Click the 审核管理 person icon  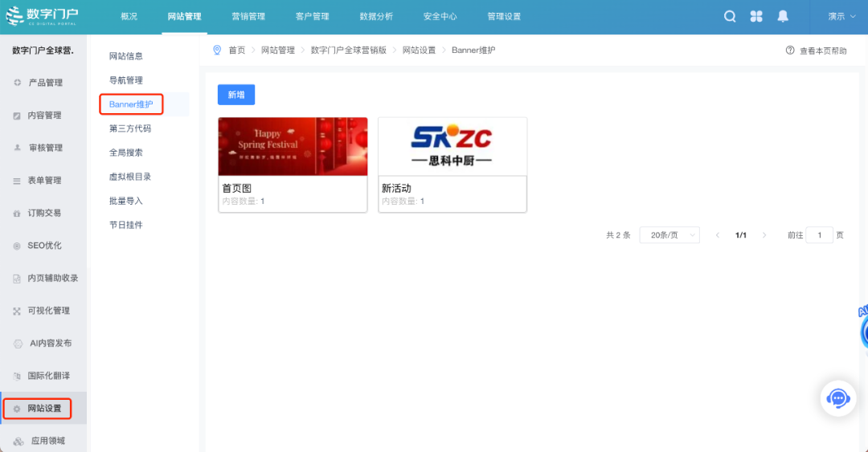[x=17, y=148]
